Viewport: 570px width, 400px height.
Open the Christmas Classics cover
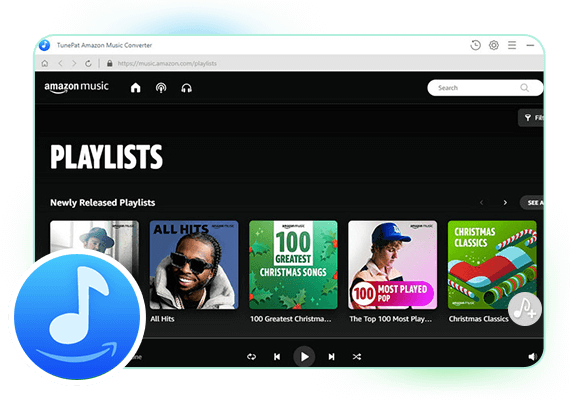[492, 265]
